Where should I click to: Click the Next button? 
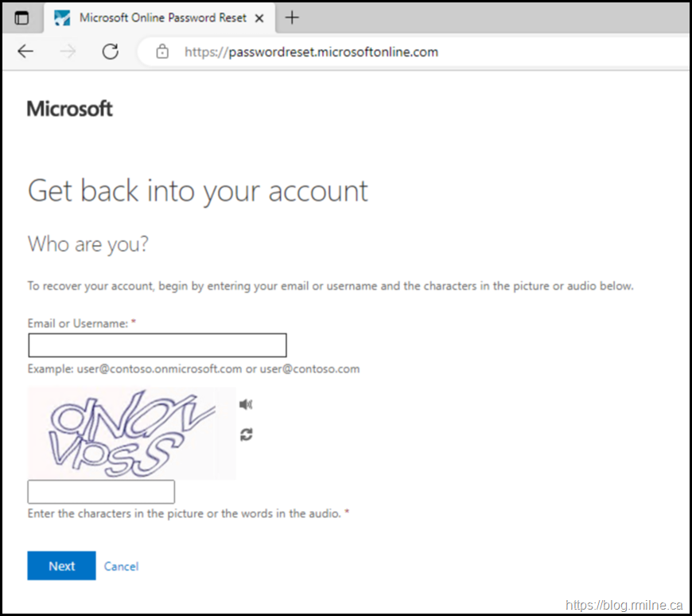click(x=61, y=566)
